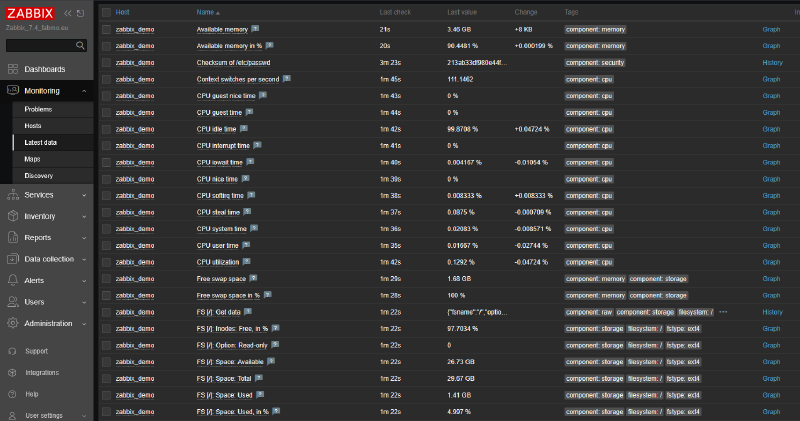Click the Services sidebar icon

(13, 195)
